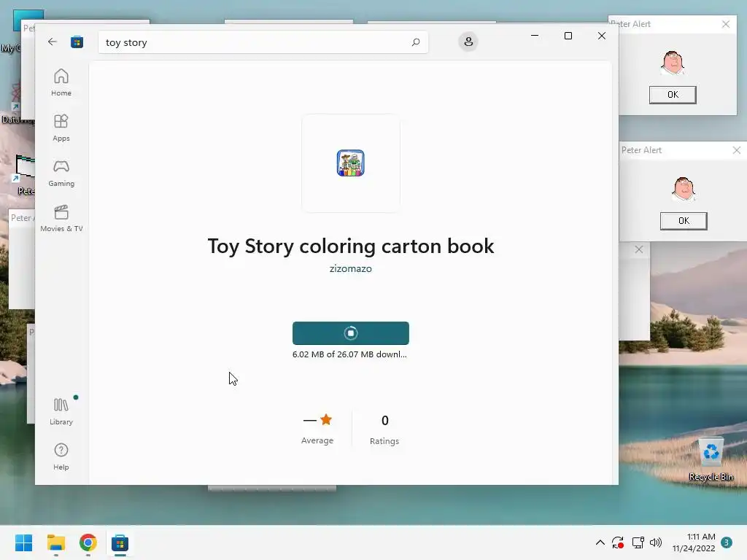The height and width of the screenshot is (560, 747).
Task: Close the Microsoft Store window
Action: point(602,36)
